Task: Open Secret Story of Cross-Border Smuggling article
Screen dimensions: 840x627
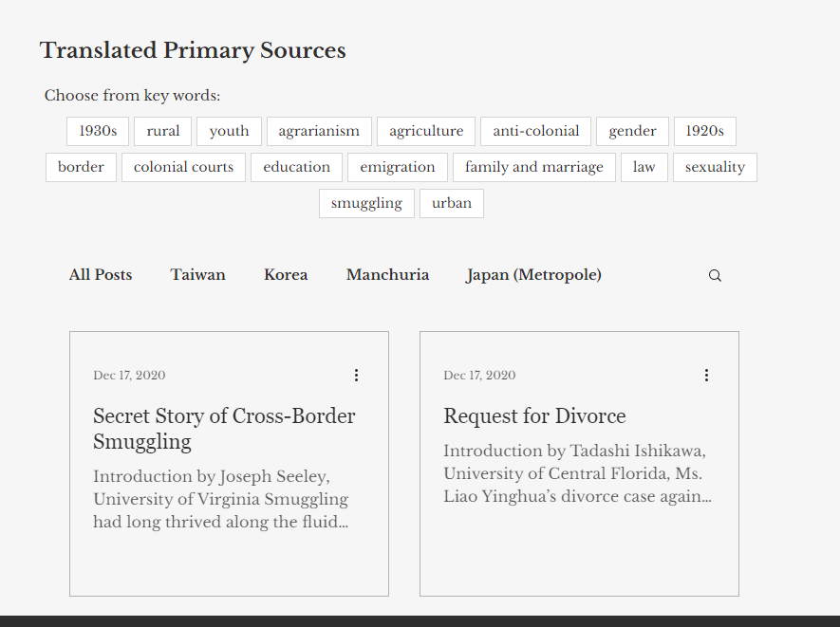Action: tap(224, 429)
